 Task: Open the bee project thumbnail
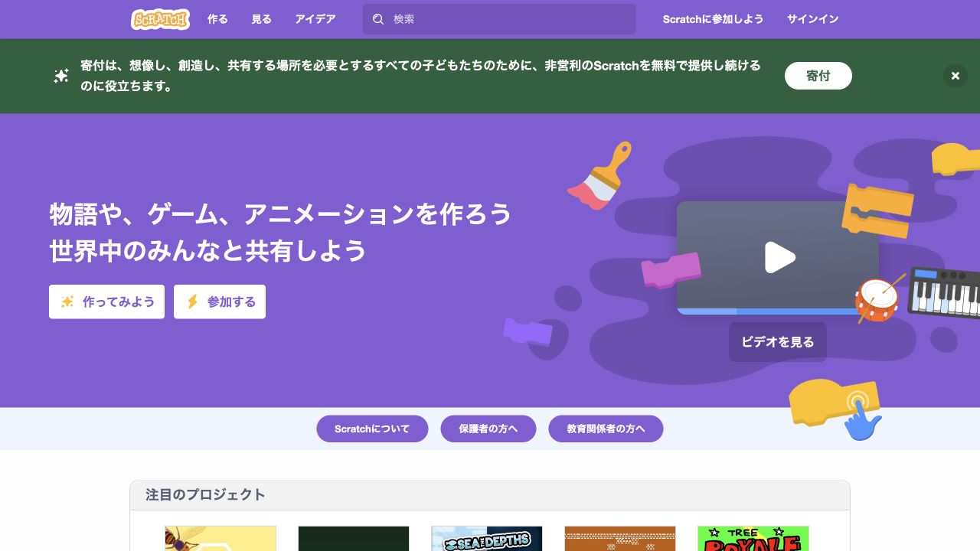coord(220,539)
